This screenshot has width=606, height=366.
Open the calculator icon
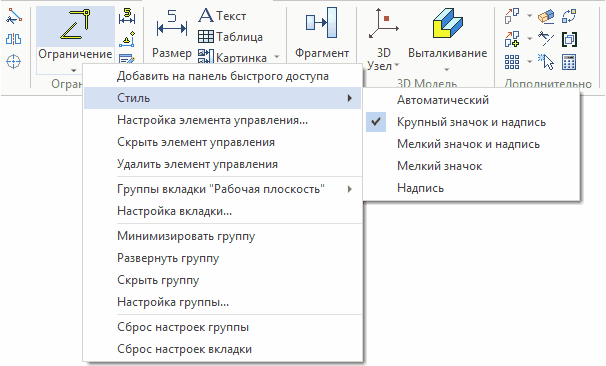click(x=569, y=62)
